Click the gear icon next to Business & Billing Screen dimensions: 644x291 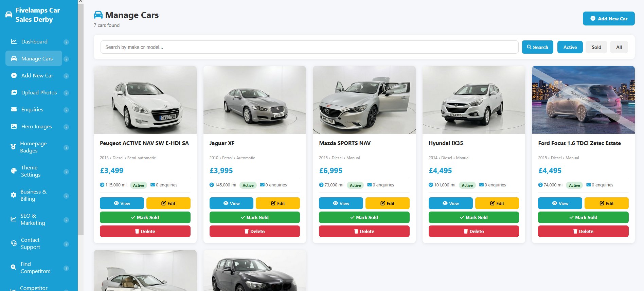[x=14, y=195]
